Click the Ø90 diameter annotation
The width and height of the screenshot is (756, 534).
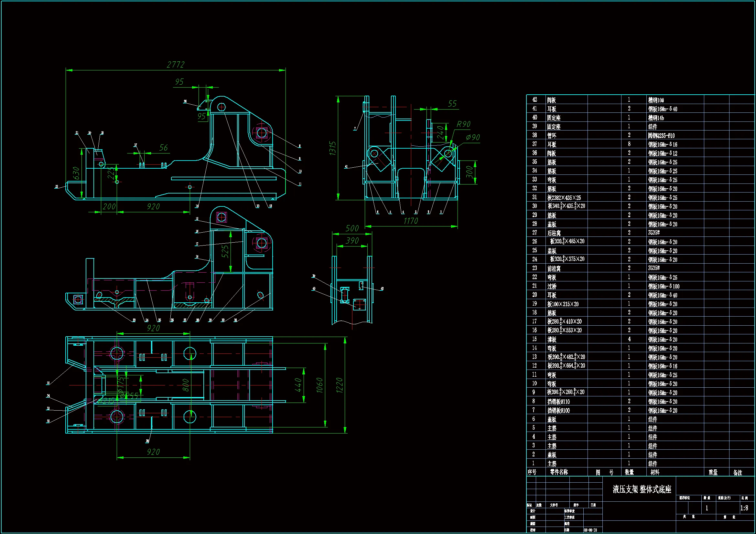click(x=473, y=138)
